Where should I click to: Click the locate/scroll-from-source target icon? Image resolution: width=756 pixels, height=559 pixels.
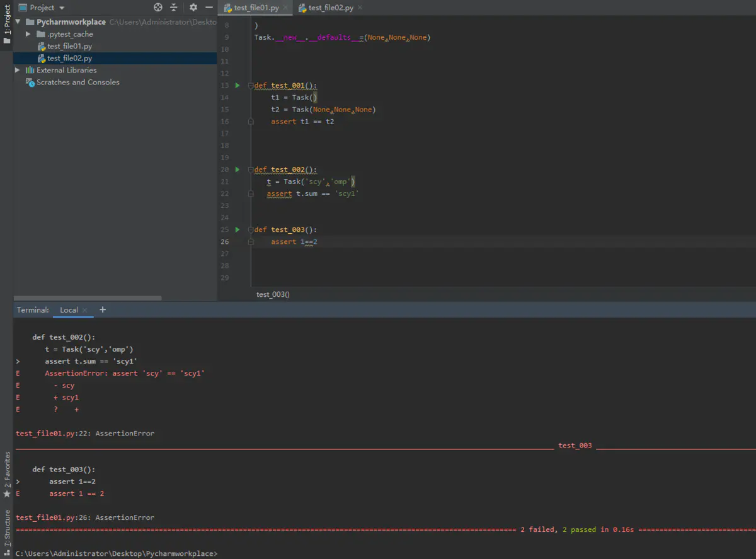click(158, 8)
